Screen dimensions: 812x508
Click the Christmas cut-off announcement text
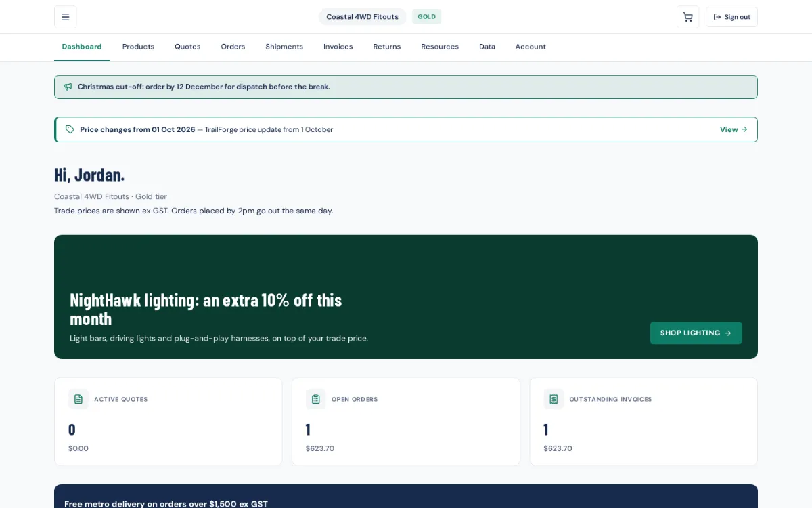(204, 87)
